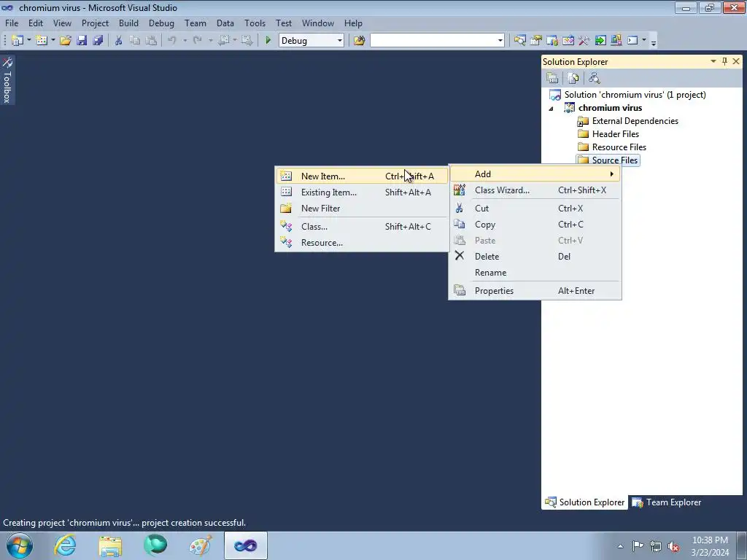Open the Find combo box dropdown arrow
Image resolution: width=747 pixels, height=560 pixels.
pos(500,41)
